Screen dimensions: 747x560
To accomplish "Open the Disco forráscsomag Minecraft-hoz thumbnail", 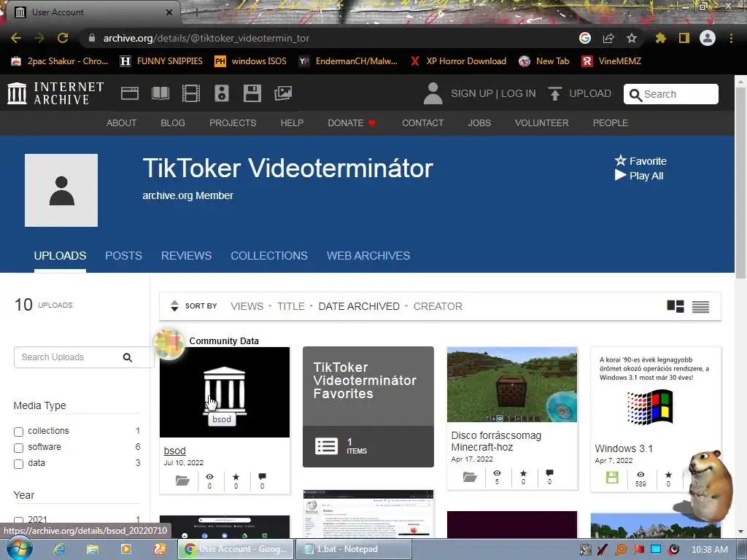I will tap(512, 385).
